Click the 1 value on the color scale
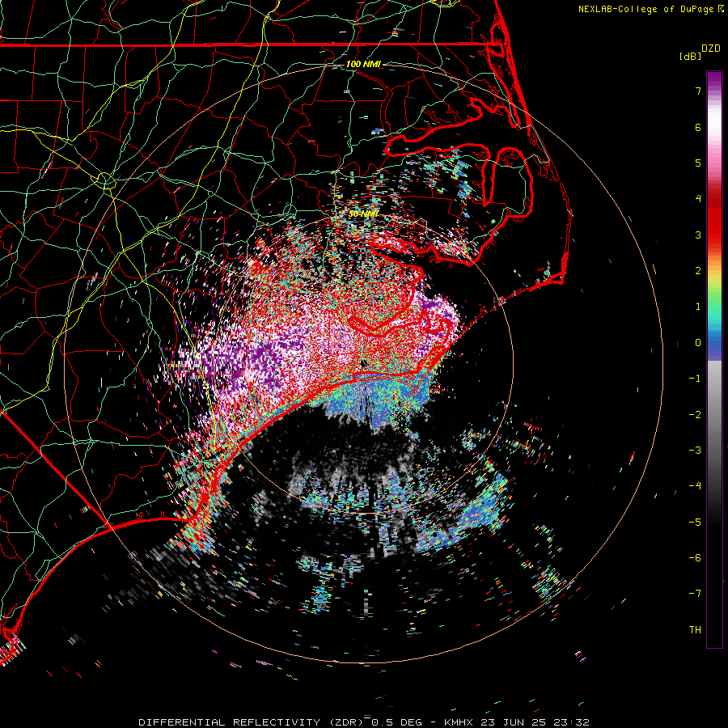 pyautogui.click(x=698, y=307)
